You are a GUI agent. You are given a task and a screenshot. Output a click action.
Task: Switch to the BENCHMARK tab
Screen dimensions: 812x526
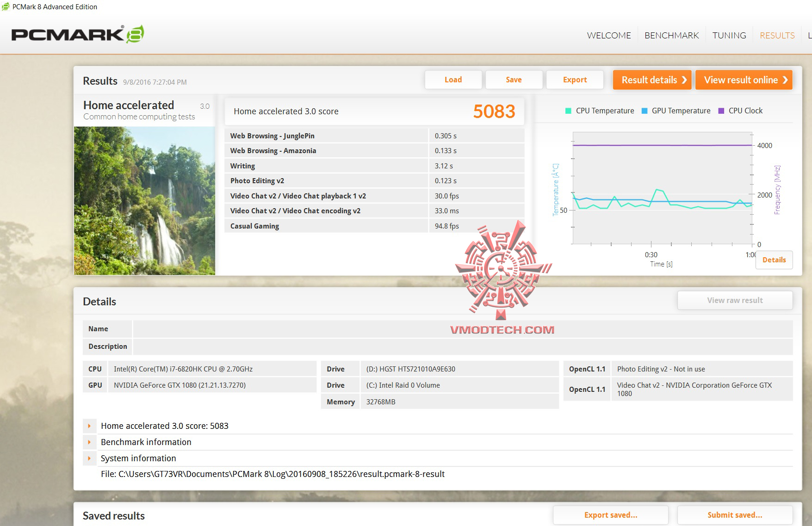point(671,36)
